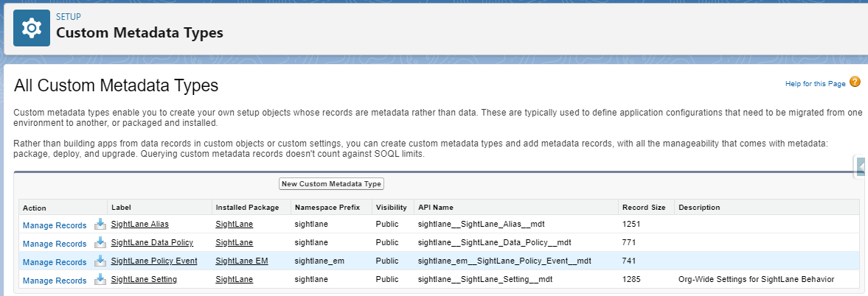Image resolution: width=868 pixels, height=296 pixels.
Task: Click the Setup gear icon
Action: coord(32,28)
